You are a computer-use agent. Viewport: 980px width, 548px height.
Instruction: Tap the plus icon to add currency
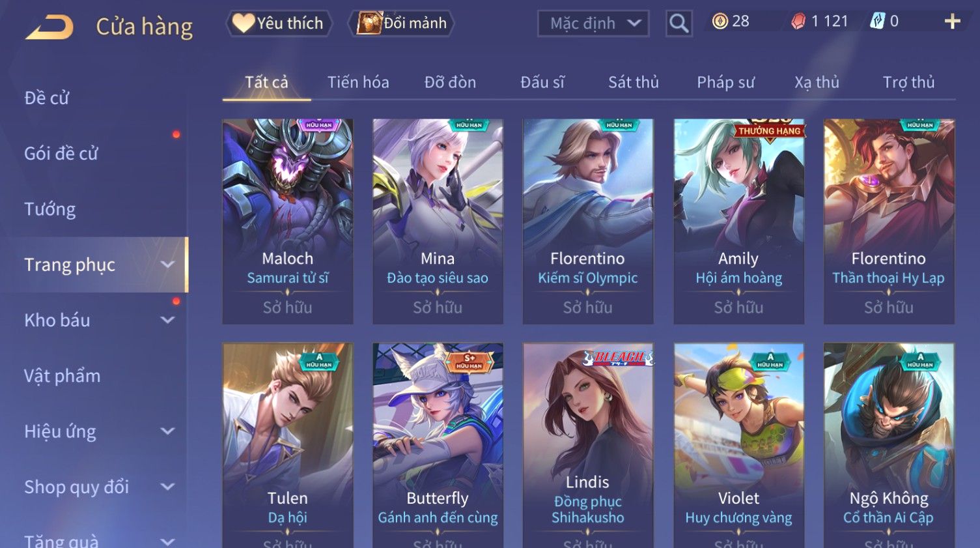(952, 22)
